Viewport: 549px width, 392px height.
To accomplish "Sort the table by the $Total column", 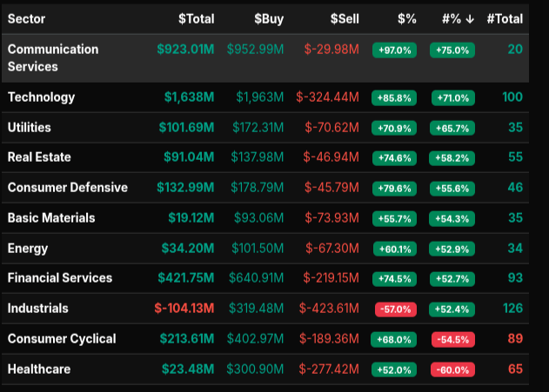I will click(x=196, y=18).
